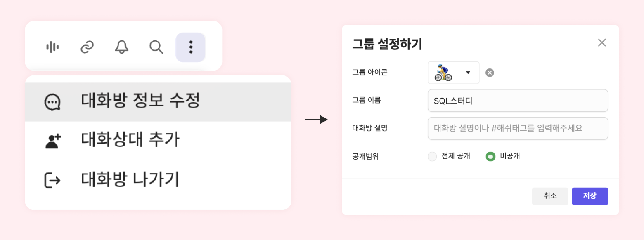Click the 대화방 설명 input field
This screenshot has height=240, width=644.
point(518,128)
